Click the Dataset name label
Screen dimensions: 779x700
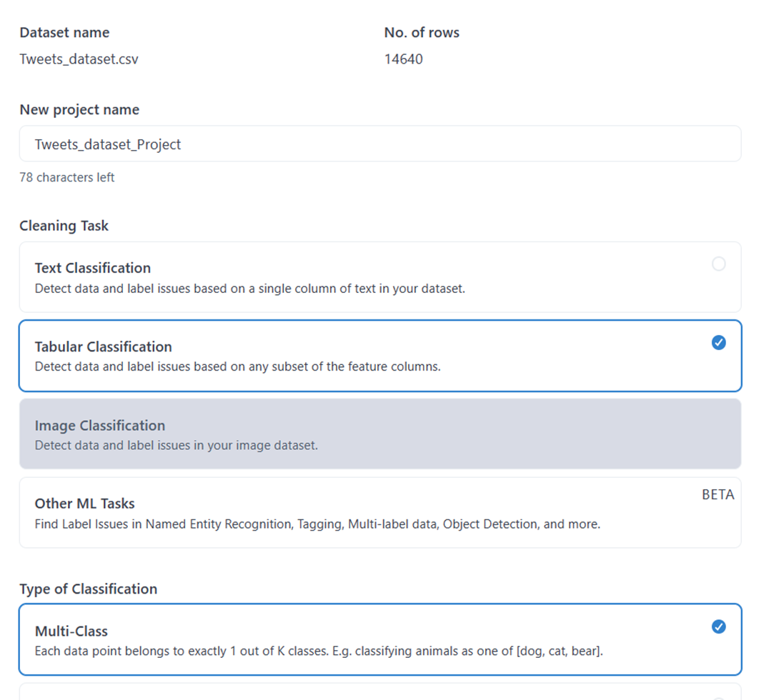tap(64, 32)
